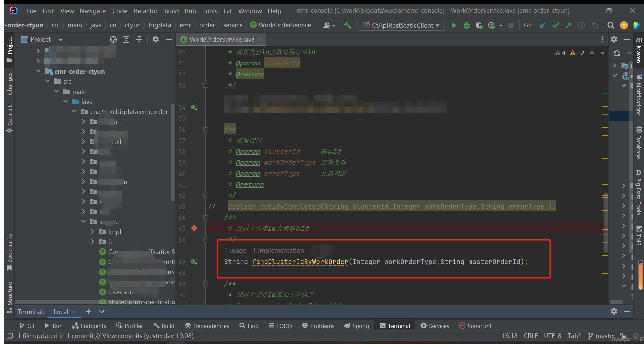Viewport: 644px width, 344px height.
Task: Update project via Git blue arrow
Action: tap(543, 25)
